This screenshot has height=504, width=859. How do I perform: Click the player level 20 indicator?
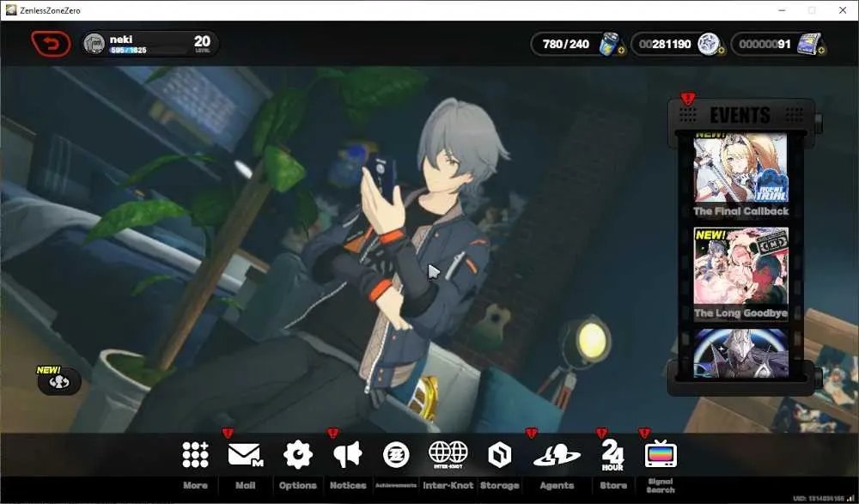[x=202, y=43]
